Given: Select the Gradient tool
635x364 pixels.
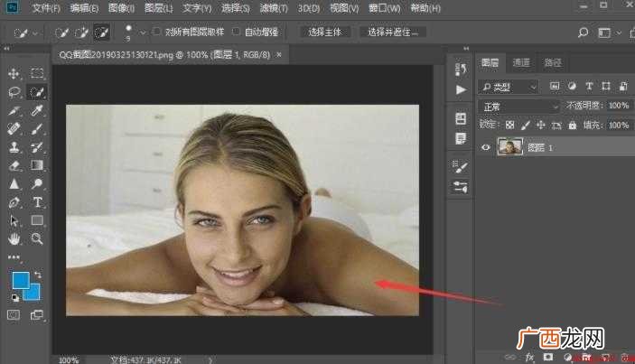Looking at the screenshot, I should 37,165.
